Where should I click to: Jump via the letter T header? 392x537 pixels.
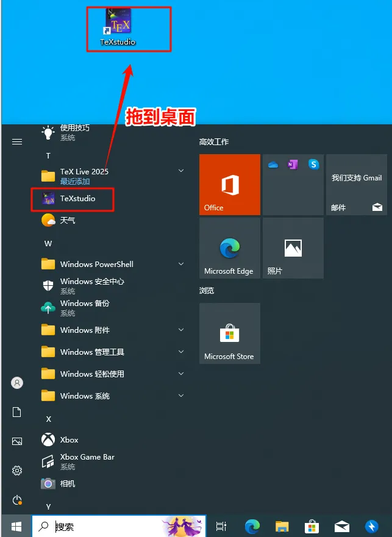click(x=48, y=156)
